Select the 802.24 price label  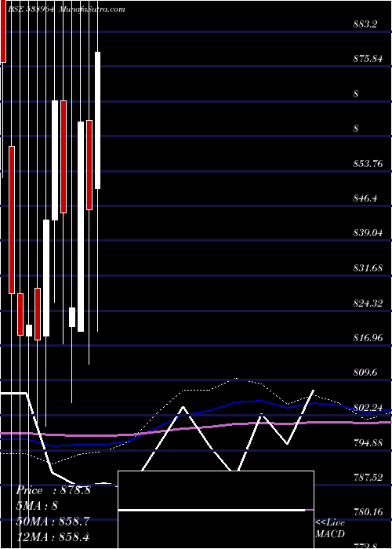[x=368, y=408]
